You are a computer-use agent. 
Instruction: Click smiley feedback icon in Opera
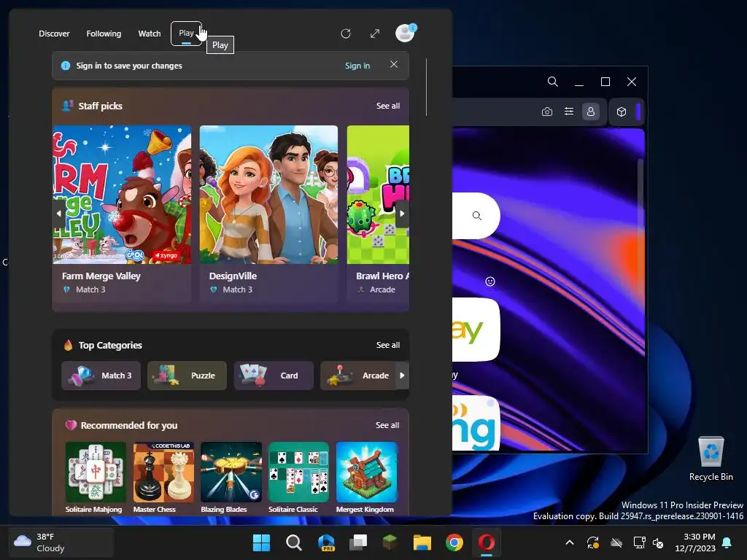click(x=489, y=281)
